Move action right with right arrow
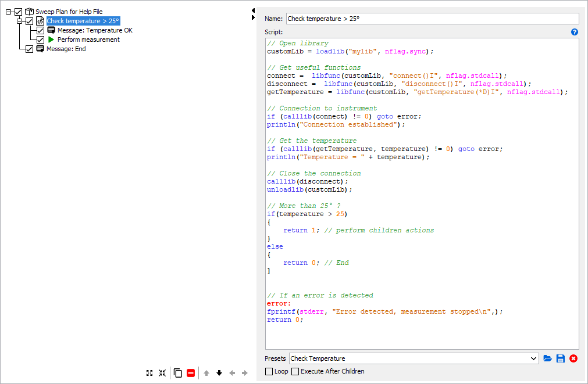 click(245, 373)
